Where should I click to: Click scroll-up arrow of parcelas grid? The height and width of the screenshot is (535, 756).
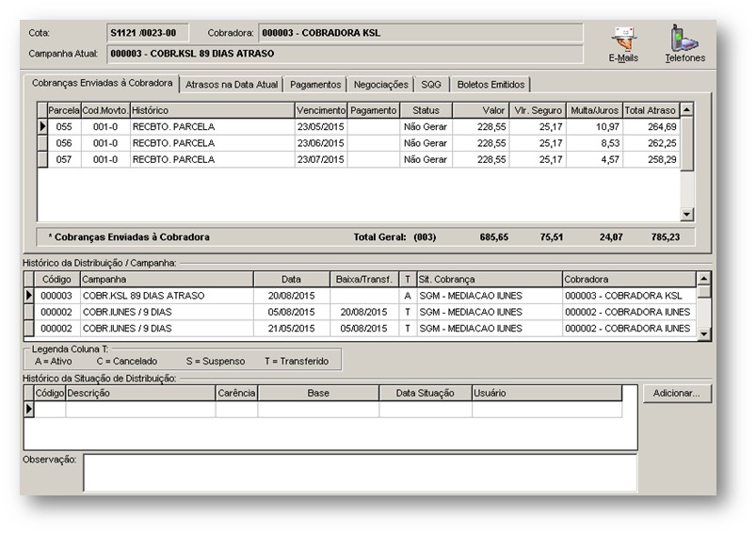tap(686, 109)
